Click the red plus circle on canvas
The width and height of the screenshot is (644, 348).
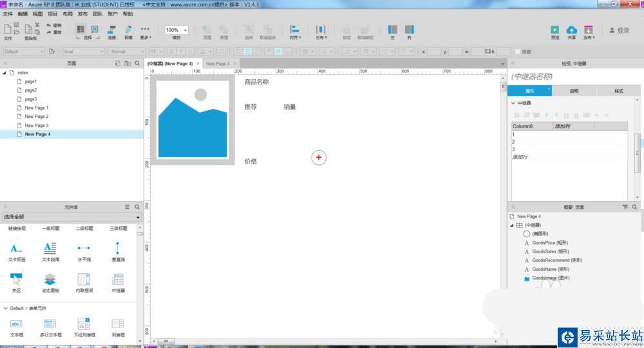pyautogui.click(x=319, y=157)
